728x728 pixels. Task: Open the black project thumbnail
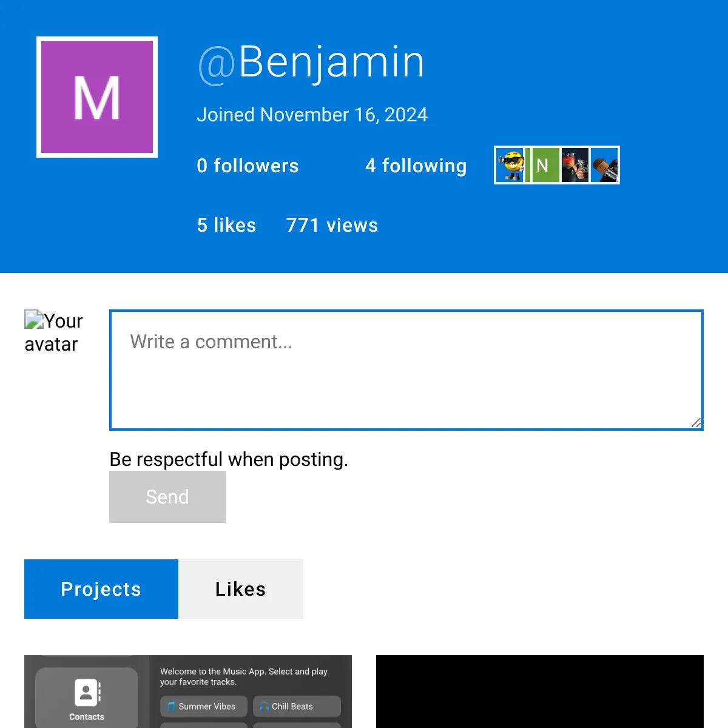[x=540, y=692]
